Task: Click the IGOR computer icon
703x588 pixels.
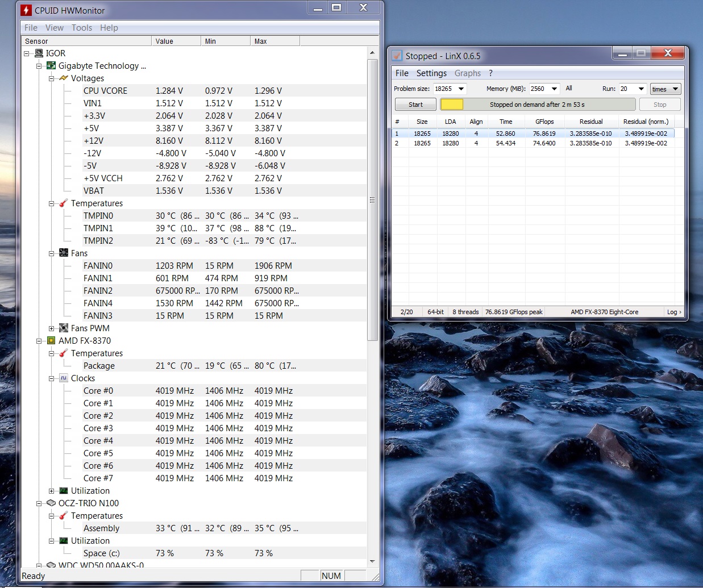Action: tap(39, 53)
